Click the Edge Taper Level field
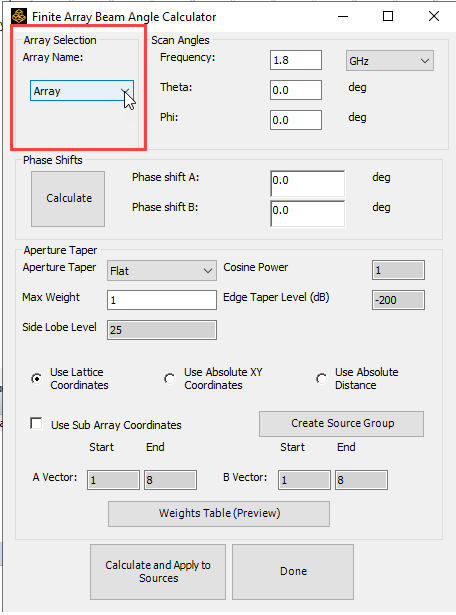 coord(398,300)
